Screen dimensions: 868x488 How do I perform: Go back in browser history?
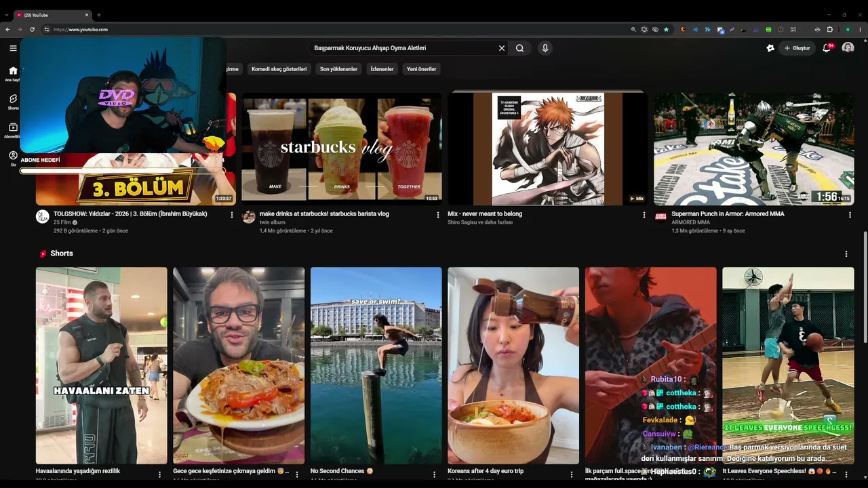coord(7,30)
